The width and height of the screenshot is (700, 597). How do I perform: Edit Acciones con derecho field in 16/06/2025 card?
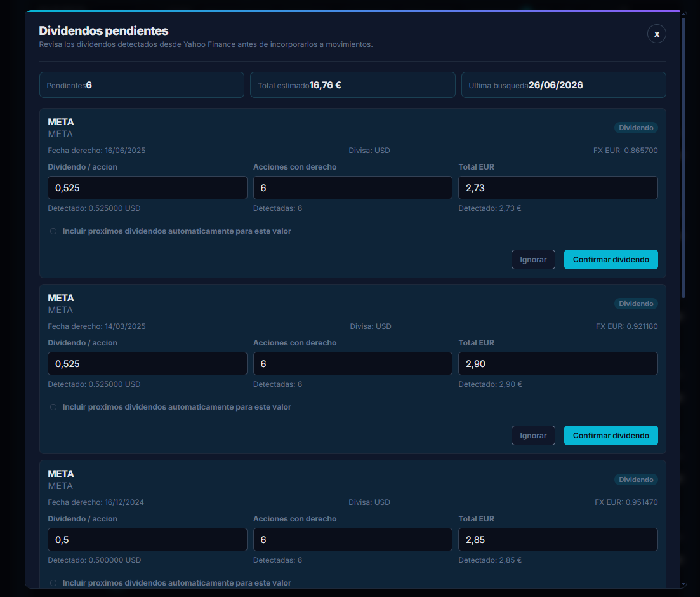click(x=353, y=188)
